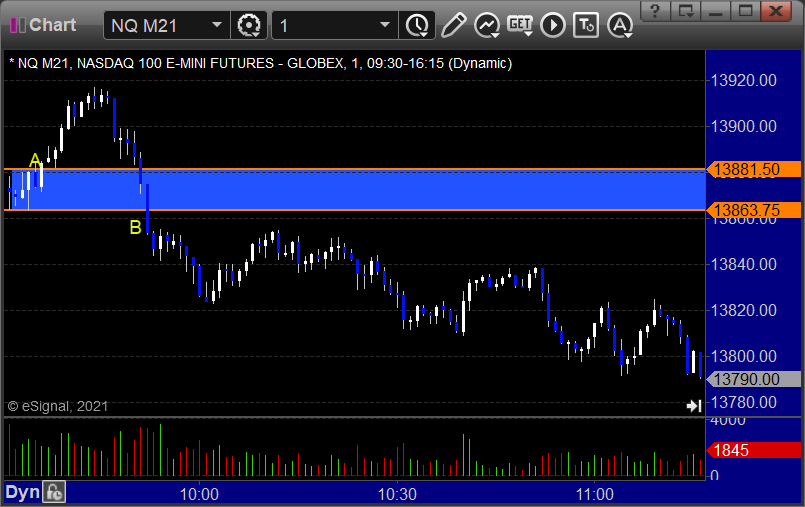Click the 1845 volume value label
The image size is (805, 507).
[754, 450]
